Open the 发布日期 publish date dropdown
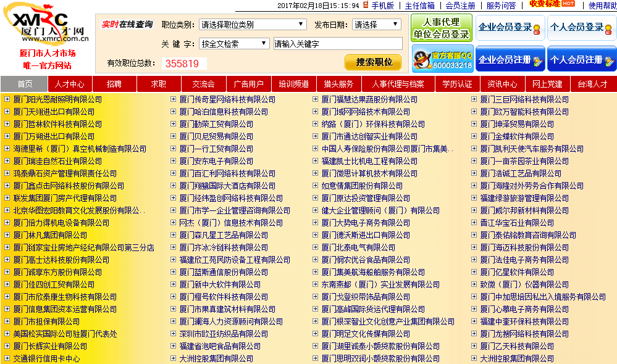This screenshot has width=617, height=364. point(377,25)
